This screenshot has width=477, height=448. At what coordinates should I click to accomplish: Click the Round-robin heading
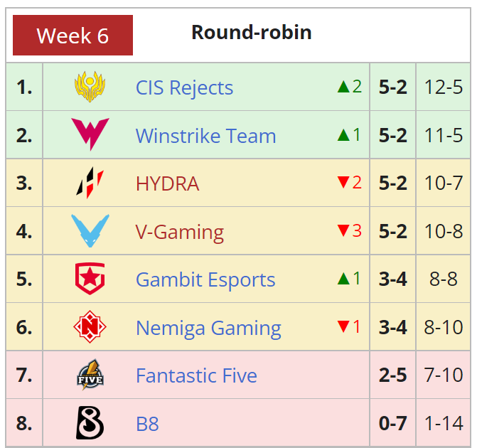point(252,32)
